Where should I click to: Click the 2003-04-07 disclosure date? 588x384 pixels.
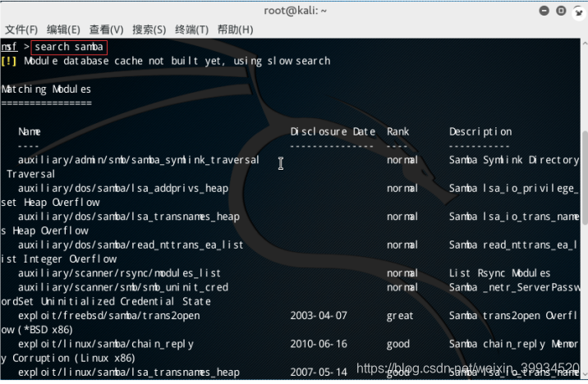(x=319, y=316)
